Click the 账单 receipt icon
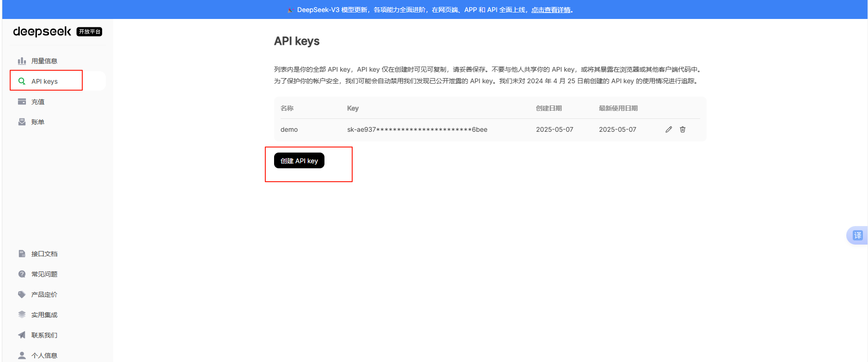The width and height of the screenshot is (868, 362). (x=22, y=122)
